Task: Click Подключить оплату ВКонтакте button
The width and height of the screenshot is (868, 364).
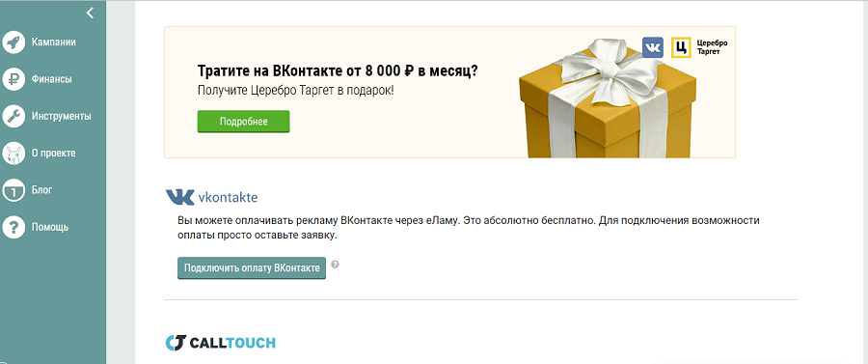Action: 252,268
